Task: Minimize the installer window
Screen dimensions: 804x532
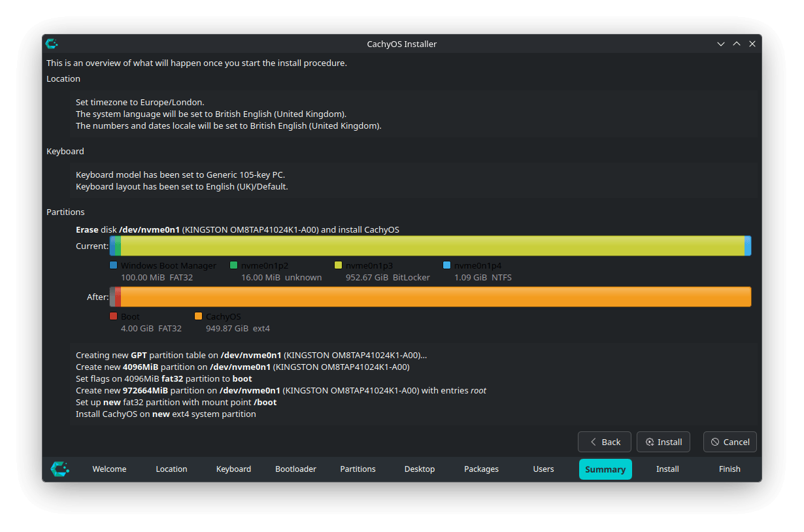Action: pos(721,44)
